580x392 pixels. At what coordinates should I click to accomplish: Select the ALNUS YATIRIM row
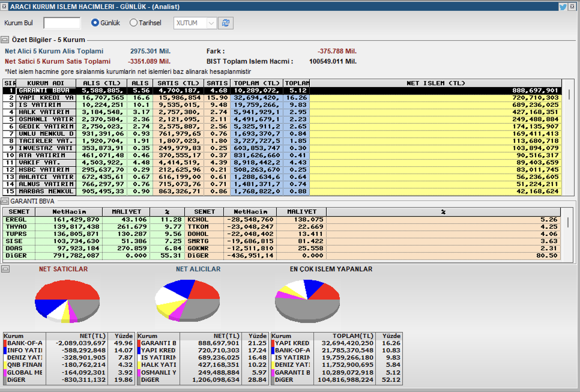(282, 184)
